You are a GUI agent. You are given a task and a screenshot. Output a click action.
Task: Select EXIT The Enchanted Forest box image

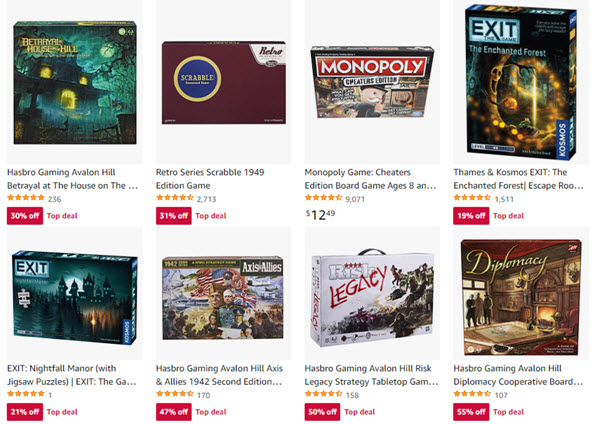click(x=521, y=82)
